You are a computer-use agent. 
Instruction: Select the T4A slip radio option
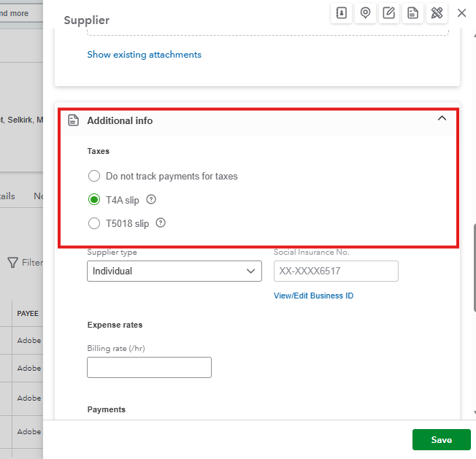(x=93, y=200)
